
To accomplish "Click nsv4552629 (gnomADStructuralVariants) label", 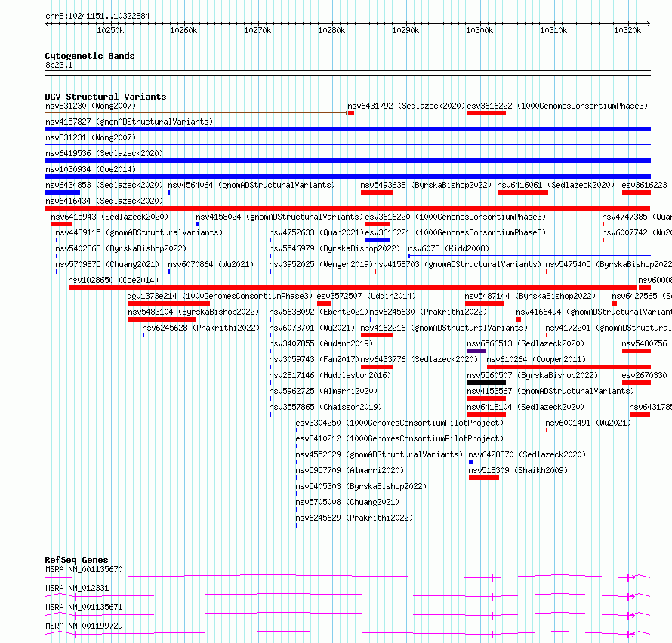I will click(x=379, y=454).
